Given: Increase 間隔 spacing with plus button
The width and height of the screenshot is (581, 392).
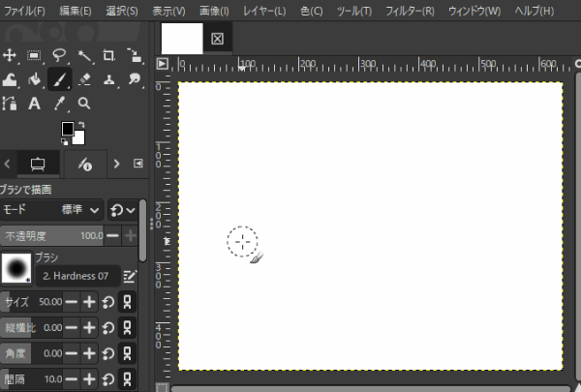Looking at the screenshot, I should tap(89, 379).
